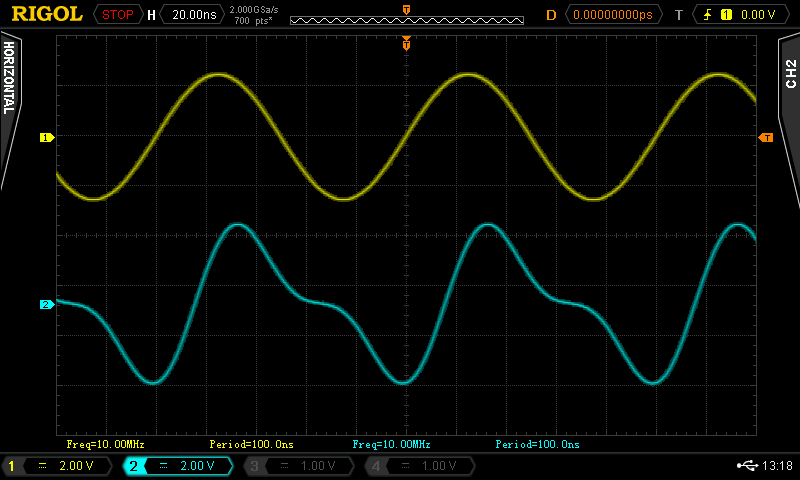Click the cyan Period=100.0ns measurement
Viewport: 800px width, 480px height.
tap(537, 444)
